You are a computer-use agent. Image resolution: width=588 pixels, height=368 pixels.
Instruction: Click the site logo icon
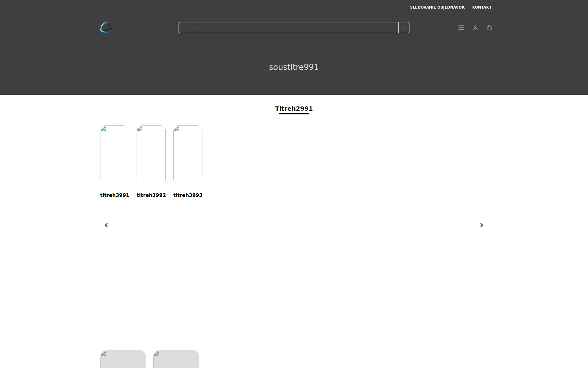click(x=106, y=28)
